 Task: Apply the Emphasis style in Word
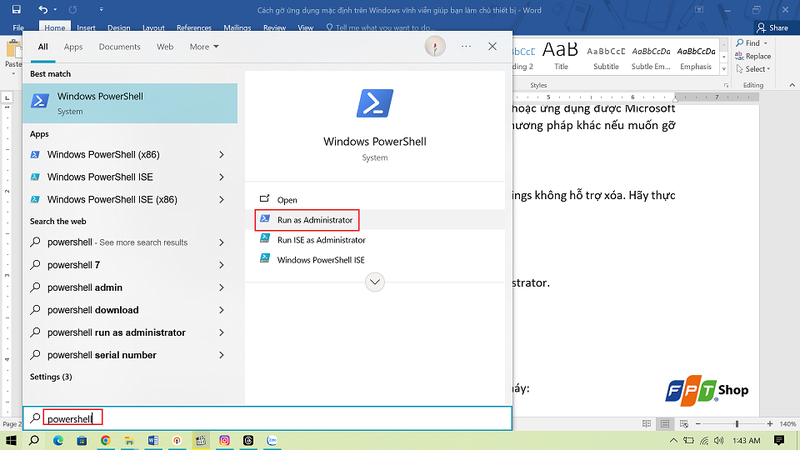(x=695, y=56)
